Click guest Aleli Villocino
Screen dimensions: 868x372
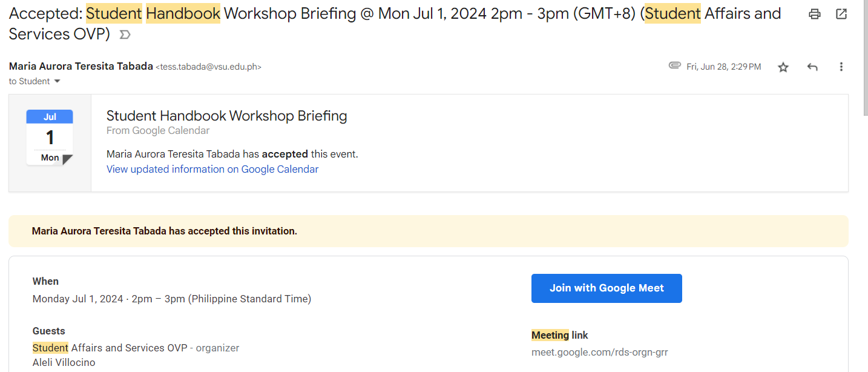click(64, 362)
